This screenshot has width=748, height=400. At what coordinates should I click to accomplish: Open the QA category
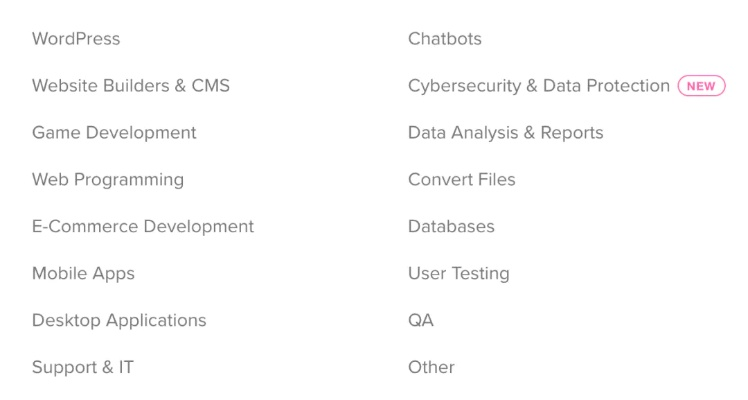pyautogui.click(x=421, y=321)
